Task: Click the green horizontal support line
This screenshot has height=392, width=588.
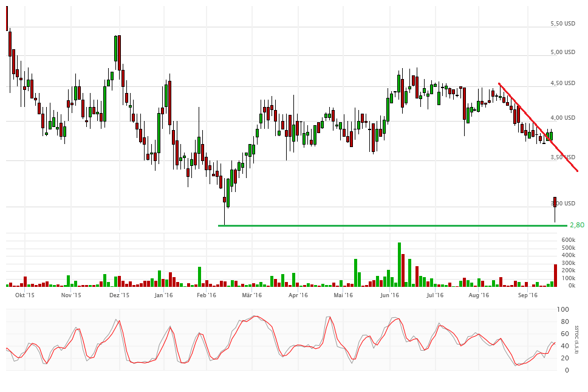Action: pyautogui.click(x=389, y=225)
